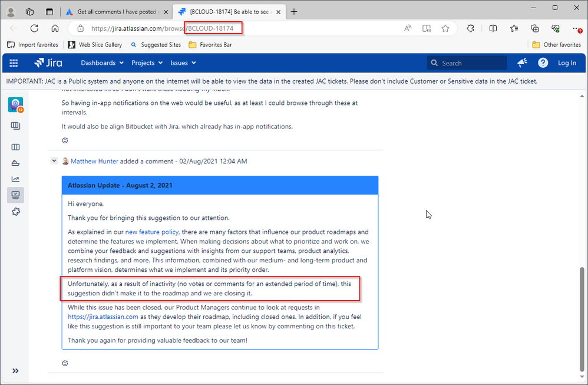Open Web Slice Gallery bookmark
The image size is (588, 385).
pyautogui.click(x=95, y=45)
